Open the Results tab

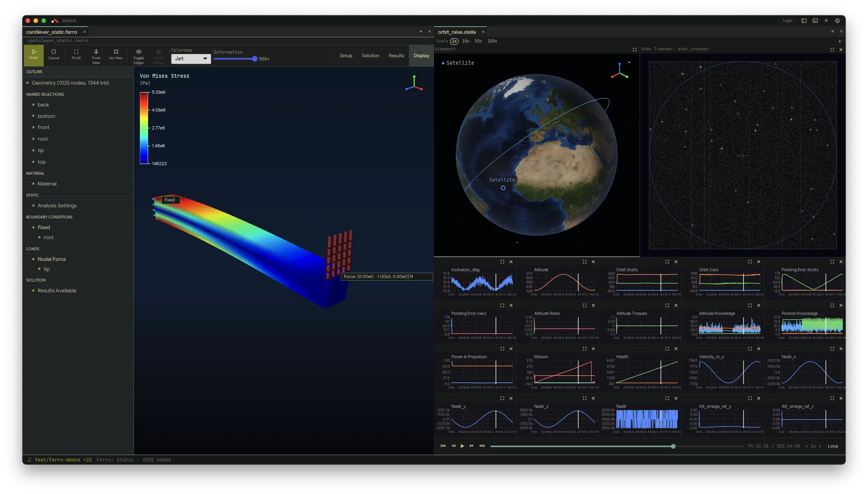click(x=396, y=56)
